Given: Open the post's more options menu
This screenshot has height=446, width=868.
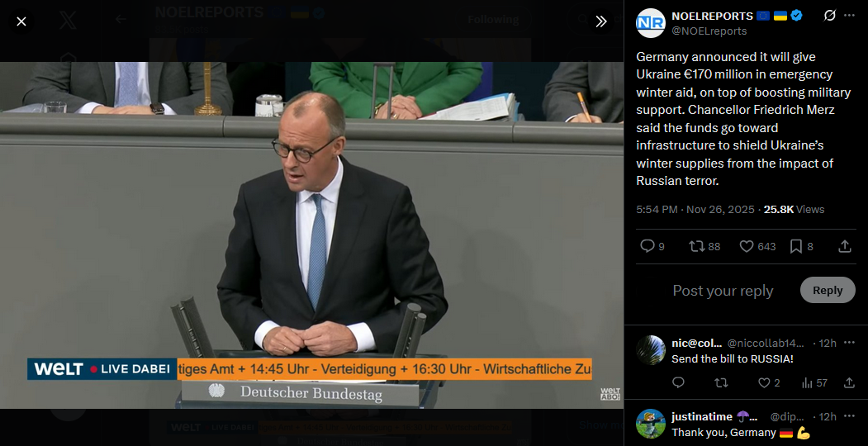Looking at the screenshot, I should pyautogui.click(x=849, y=16).
